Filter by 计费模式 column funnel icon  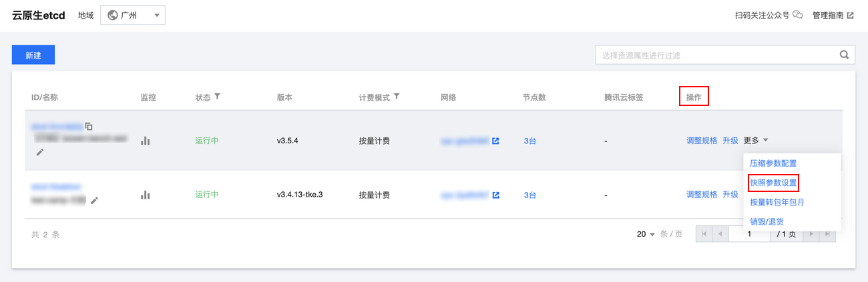coord(397,97)
